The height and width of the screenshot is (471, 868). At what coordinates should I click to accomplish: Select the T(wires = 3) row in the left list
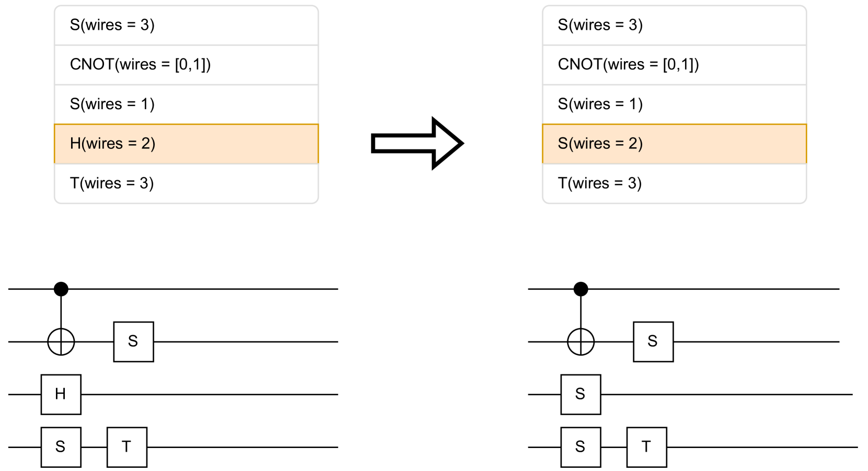(186, 183)
